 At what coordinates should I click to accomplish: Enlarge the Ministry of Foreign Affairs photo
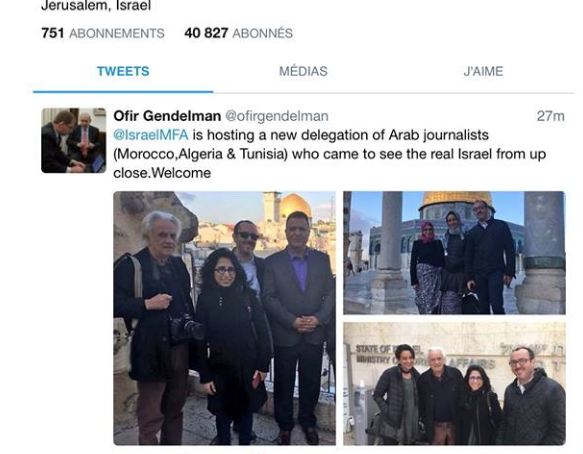click(x=454, y=383)
